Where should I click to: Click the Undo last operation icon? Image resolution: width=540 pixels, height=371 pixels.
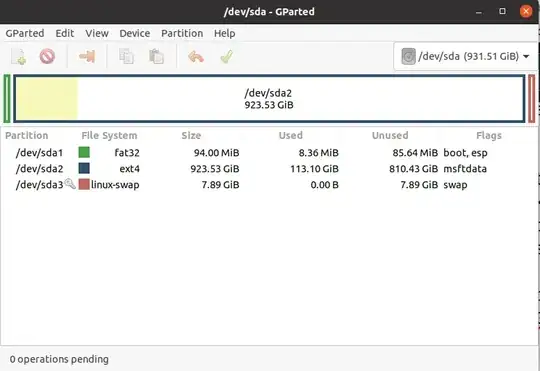click(x=196, y=57)
